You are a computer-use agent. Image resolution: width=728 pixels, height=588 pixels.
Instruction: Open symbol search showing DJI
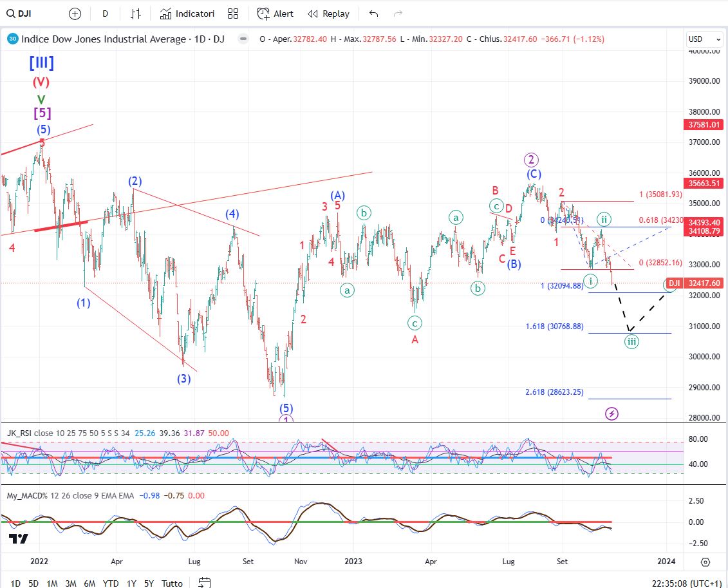(19, 14)
